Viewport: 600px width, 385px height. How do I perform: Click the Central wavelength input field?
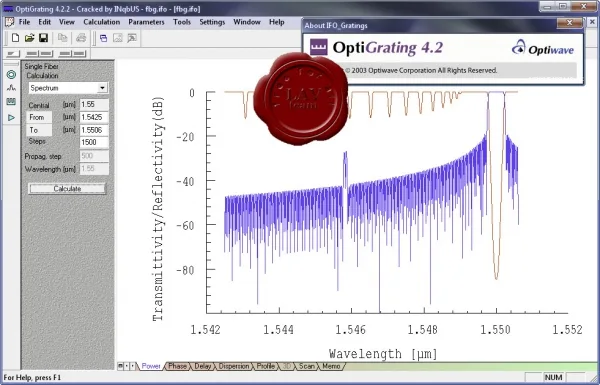[x=94, y=104]
